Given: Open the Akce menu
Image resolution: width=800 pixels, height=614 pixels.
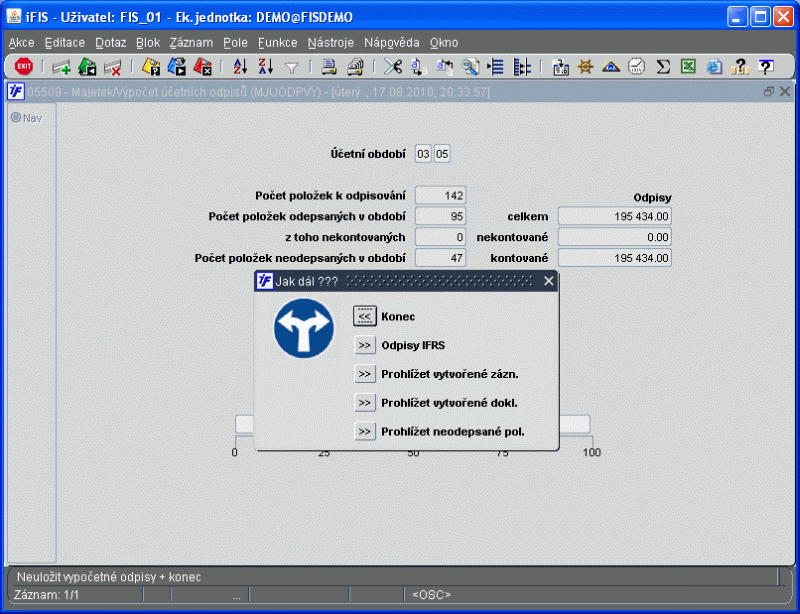Looking at the screenshot, I should pyautogui.click(x=21, y=43).
